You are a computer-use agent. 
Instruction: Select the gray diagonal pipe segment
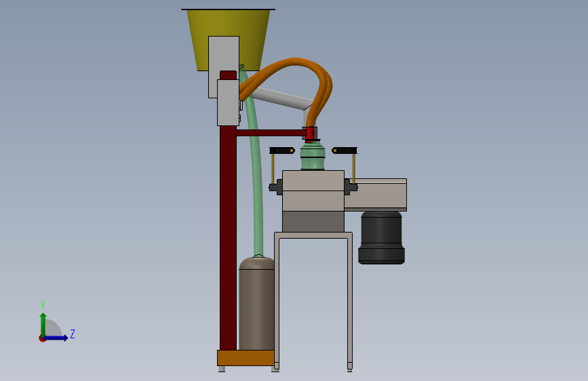coord(282,98)
